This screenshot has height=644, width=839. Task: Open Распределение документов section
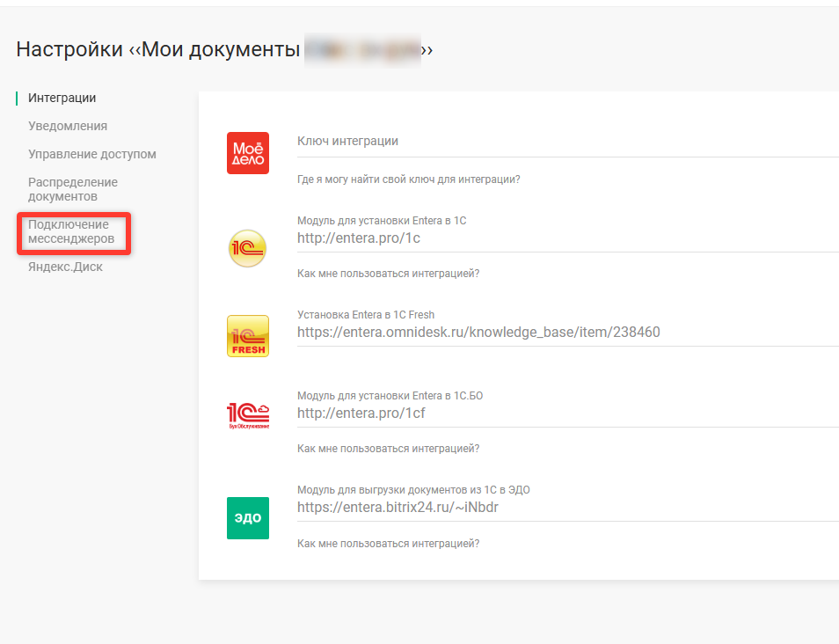73,189
